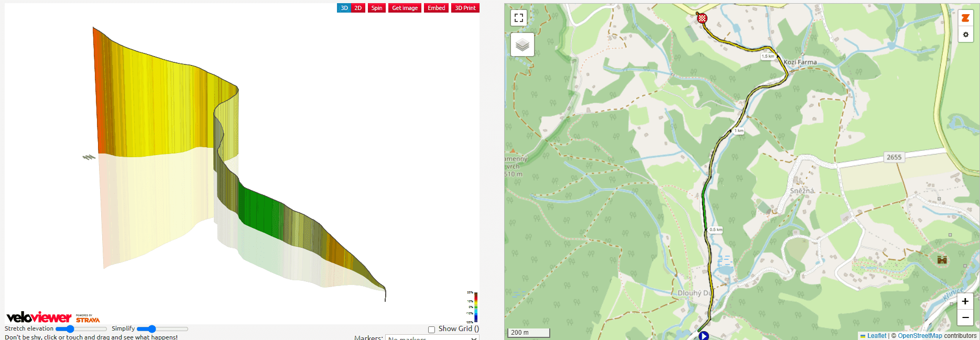Screen dimensions: 980x340
Task: Click the road number 2655 label
Action: 894,157
